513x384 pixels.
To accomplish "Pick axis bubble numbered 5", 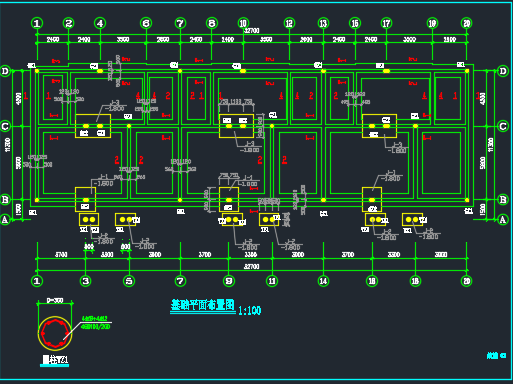I will coord(129,281).
